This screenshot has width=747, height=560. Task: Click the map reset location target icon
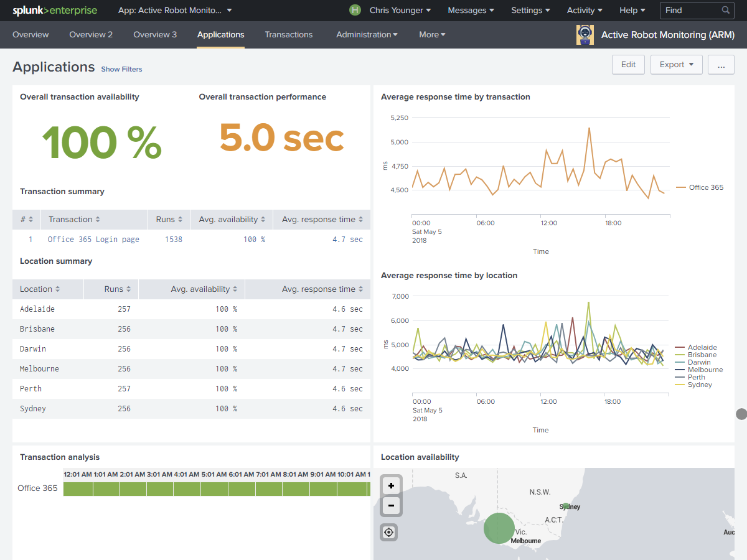389,532
